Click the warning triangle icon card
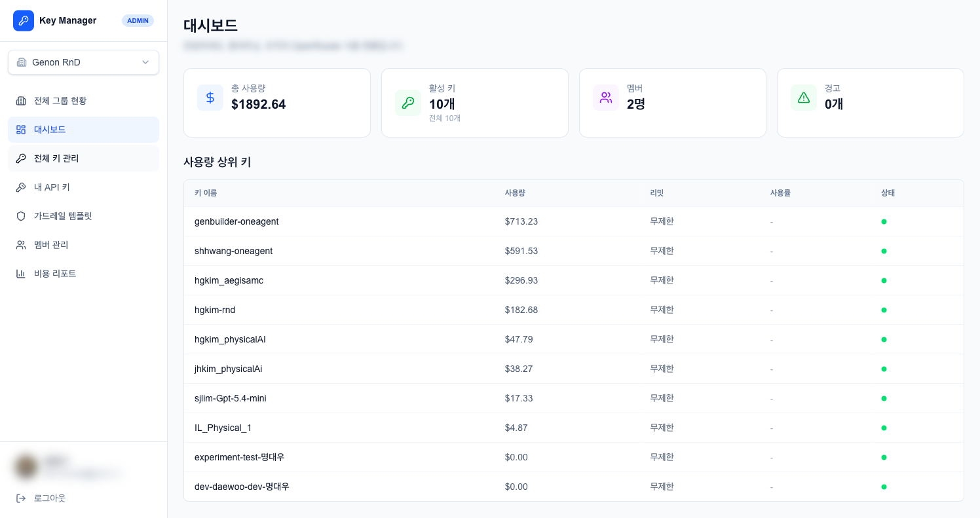The width and height of the screenshot is (980, 518). (x=804, y=98)
